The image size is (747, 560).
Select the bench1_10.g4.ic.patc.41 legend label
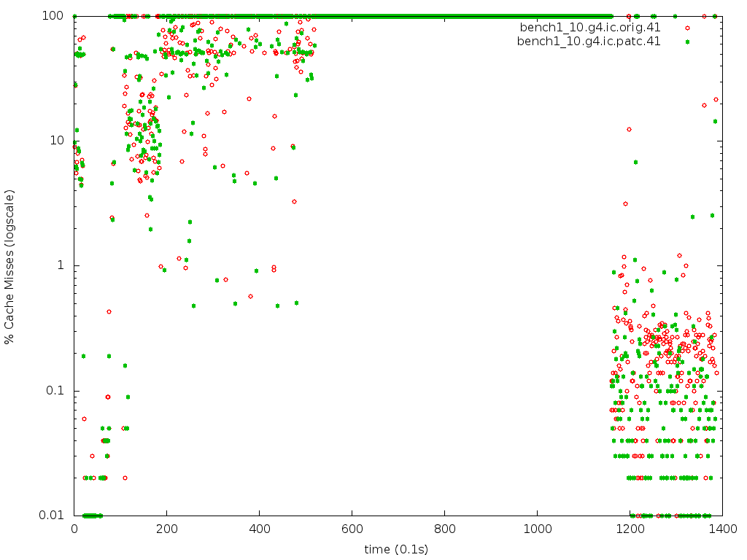click(589, 42)
